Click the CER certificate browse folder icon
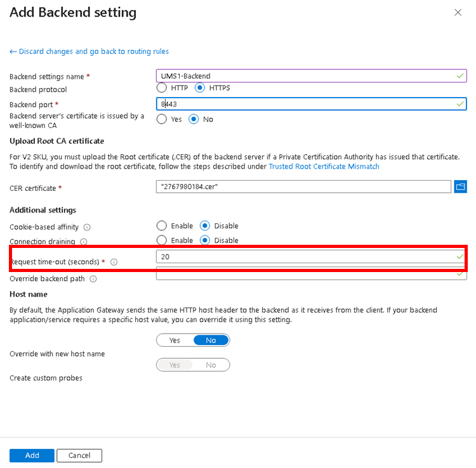This screenshot has height=468, width=476. click(461, 186)
